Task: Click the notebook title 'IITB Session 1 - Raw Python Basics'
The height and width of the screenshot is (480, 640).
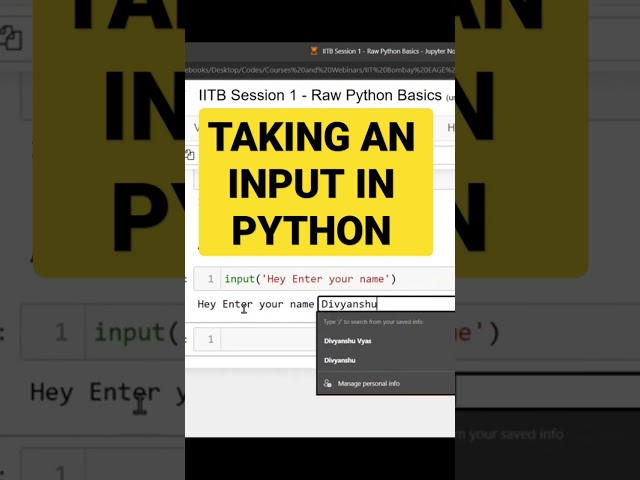Action: 320,95
